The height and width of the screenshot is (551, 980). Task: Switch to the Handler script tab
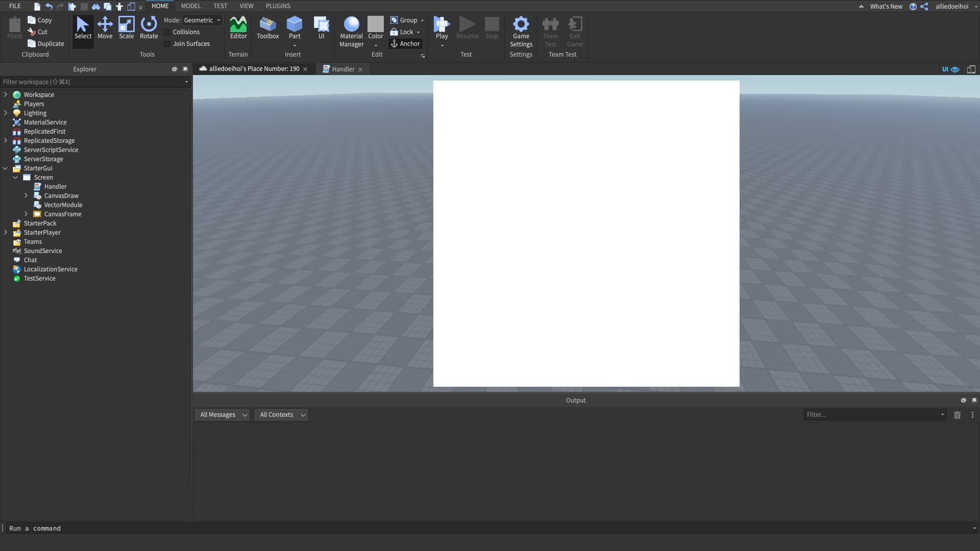pos(343,69)
